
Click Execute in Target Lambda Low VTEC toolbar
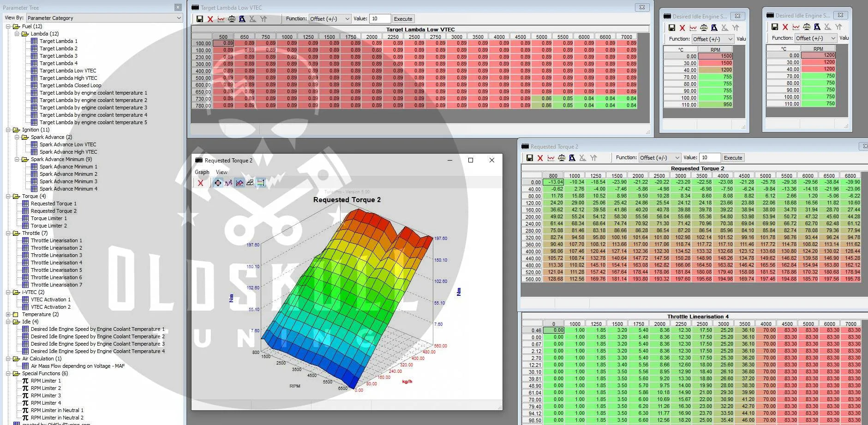click(403, 19)
